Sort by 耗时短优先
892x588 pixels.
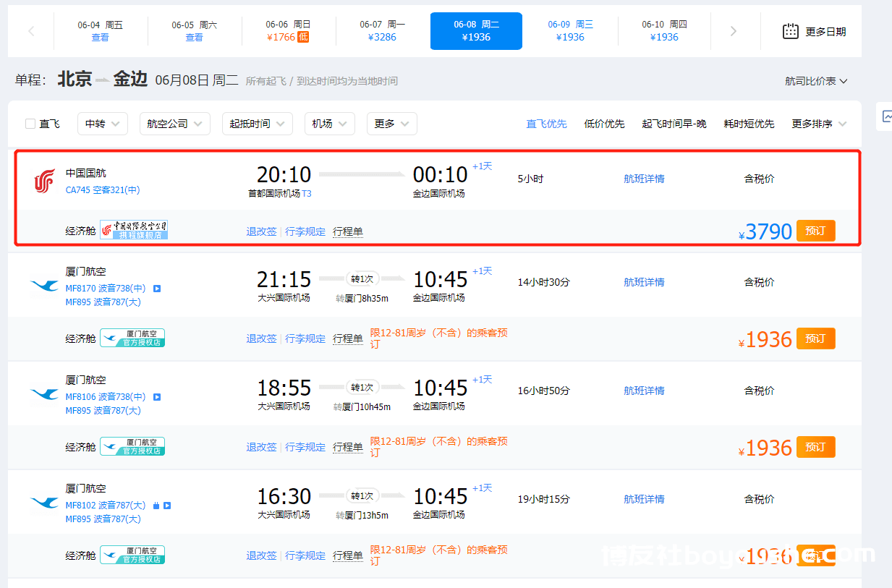click(x=749, y=124)
